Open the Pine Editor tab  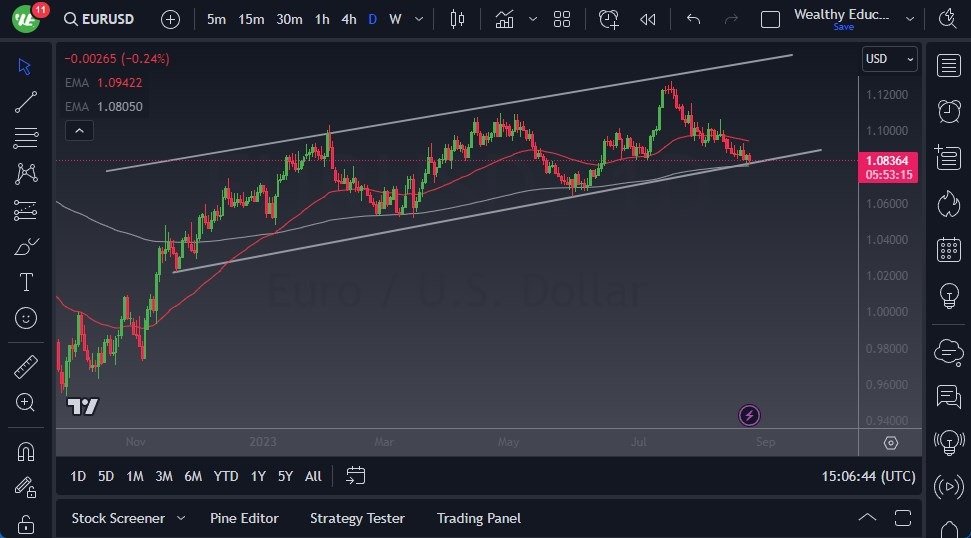pos(244,518)
